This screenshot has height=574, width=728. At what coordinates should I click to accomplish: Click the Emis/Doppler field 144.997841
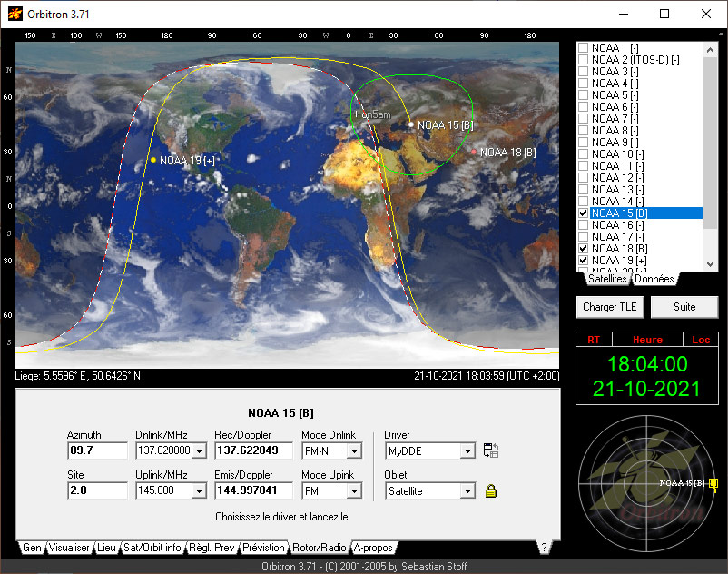(x=253, y=490)
